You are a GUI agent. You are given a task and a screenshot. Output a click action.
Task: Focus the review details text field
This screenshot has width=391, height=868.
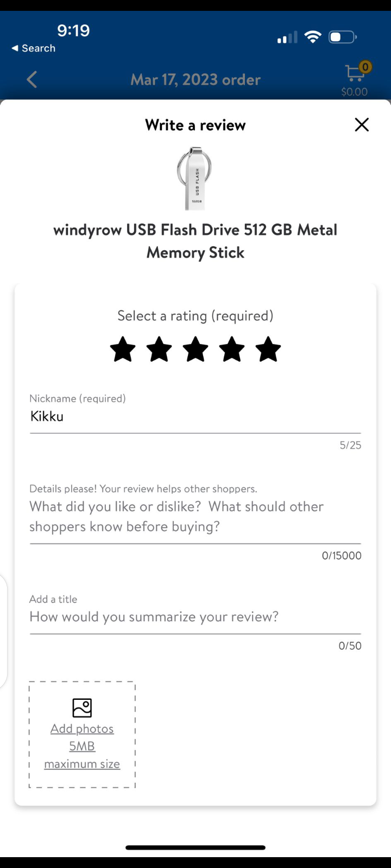tap(194, 516)
